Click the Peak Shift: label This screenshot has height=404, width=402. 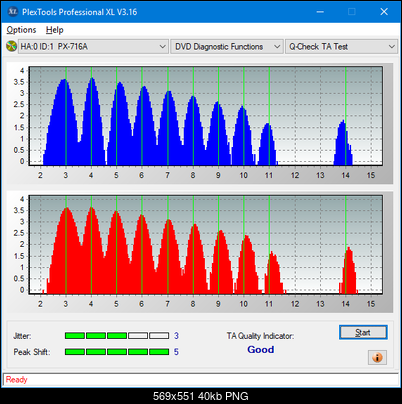[32, 352]
